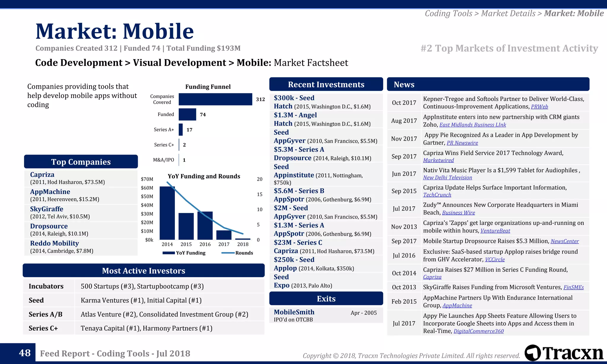Click the Companies Covered funnel bar
Screen dimensions: 607x364
point(215,99)
